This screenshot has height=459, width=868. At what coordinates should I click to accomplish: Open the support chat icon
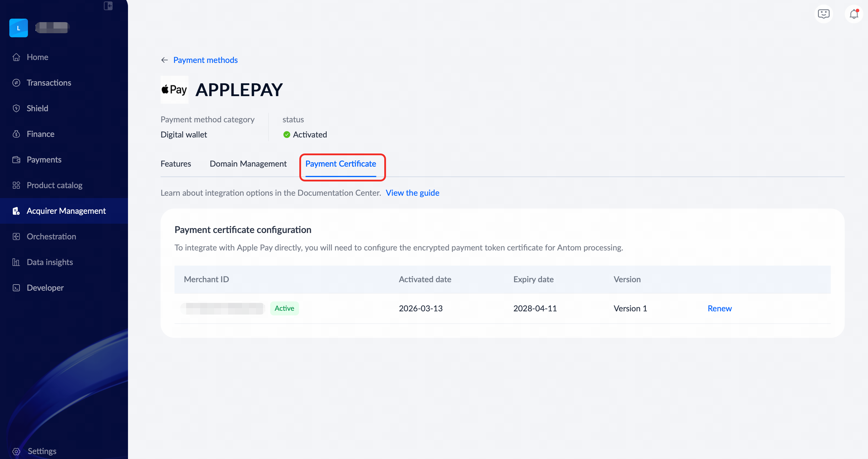[x=823, y=14]
